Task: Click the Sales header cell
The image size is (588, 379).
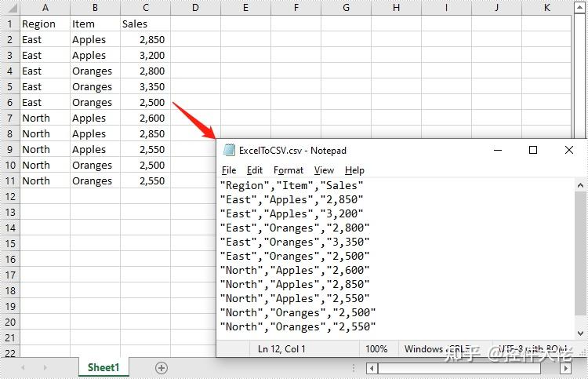Action: click(146, 24)
